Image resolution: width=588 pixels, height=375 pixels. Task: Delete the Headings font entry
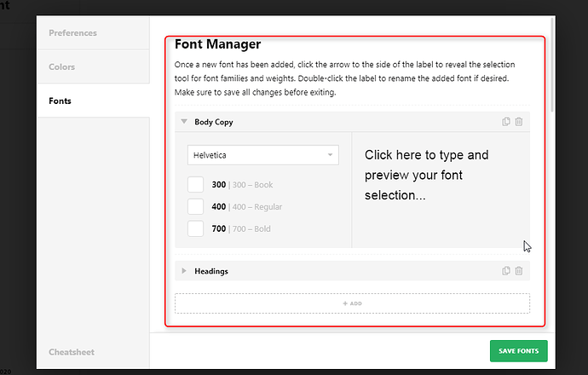(x=519, y=271)
